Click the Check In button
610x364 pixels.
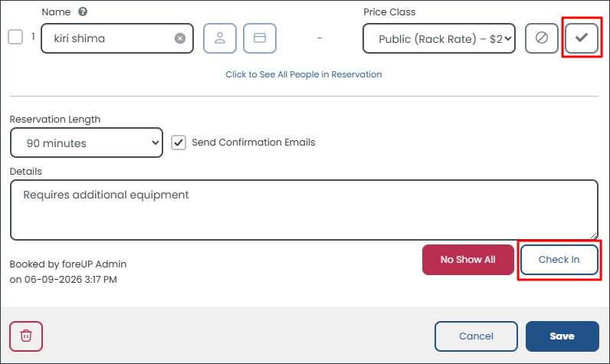click(559, 260)
